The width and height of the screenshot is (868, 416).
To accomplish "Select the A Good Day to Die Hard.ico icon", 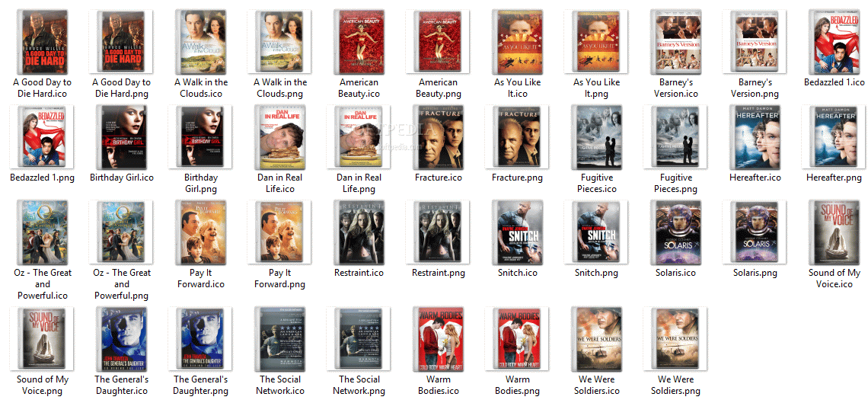I will pos(43,42).
